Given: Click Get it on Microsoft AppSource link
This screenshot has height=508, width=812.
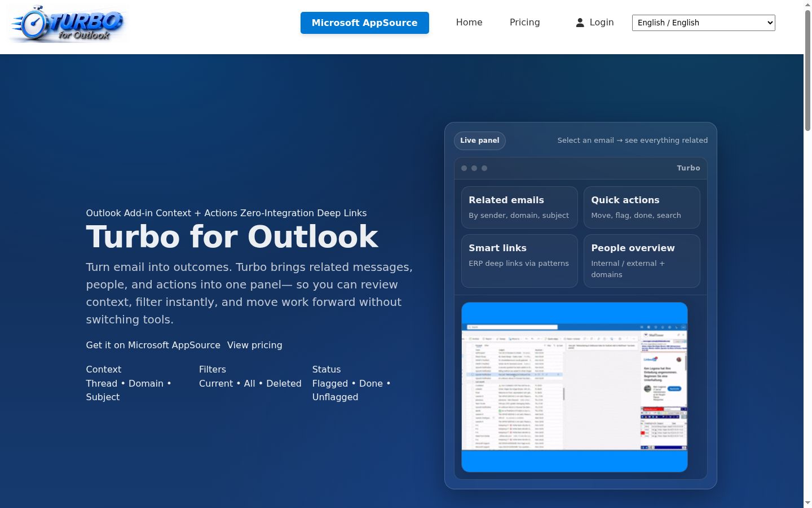Looking at the screenshot, I should pos(153,345).
